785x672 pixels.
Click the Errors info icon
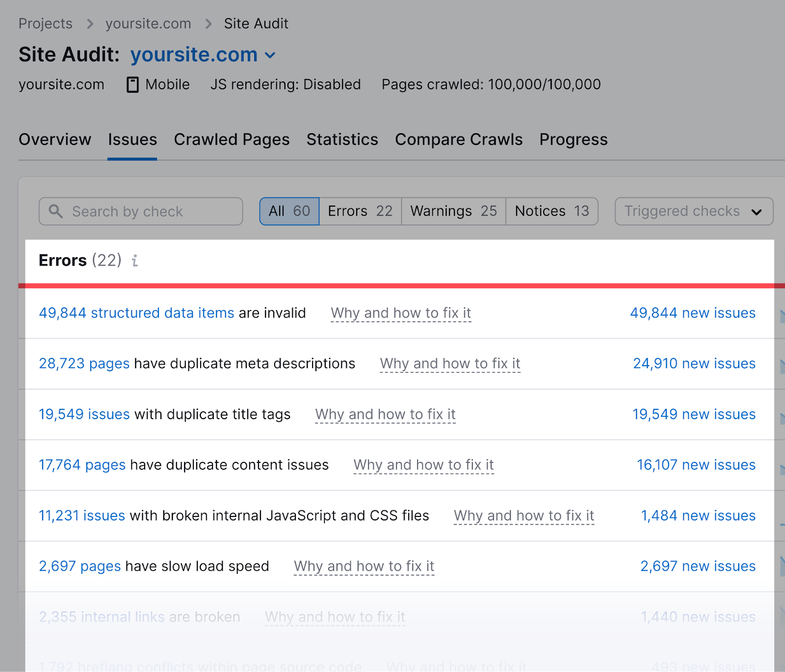tap(135, 261)
